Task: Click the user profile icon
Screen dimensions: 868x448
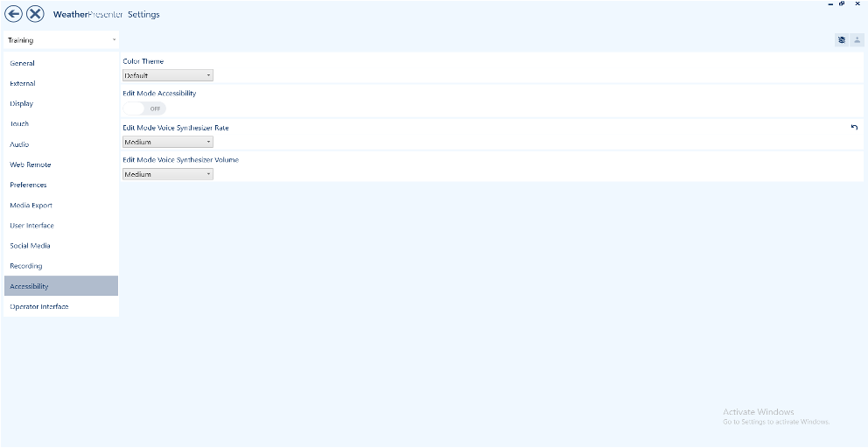Action: tap(857, 40)
